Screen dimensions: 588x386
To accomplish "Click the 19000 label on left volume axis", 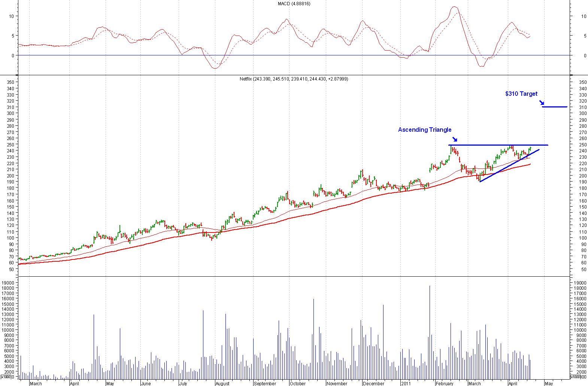I will pyautogui.click(x=8, y=283).
